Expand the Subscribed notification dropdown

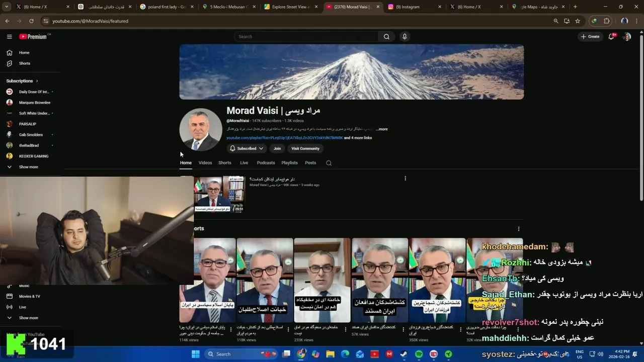pos(247,149)
